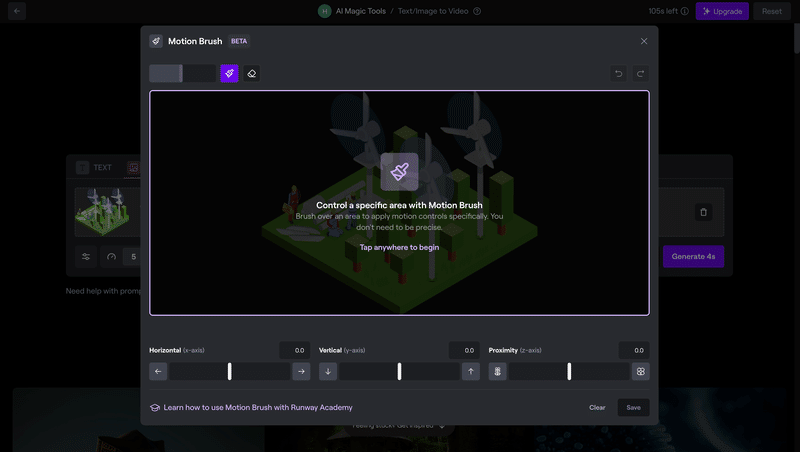Click the Text/Image to Video help icon

coord(477,11)
